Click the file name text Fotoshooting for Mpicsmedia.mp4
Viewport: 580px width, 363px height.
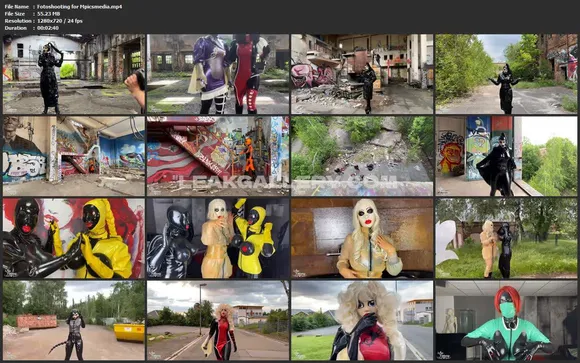(80, 7)
